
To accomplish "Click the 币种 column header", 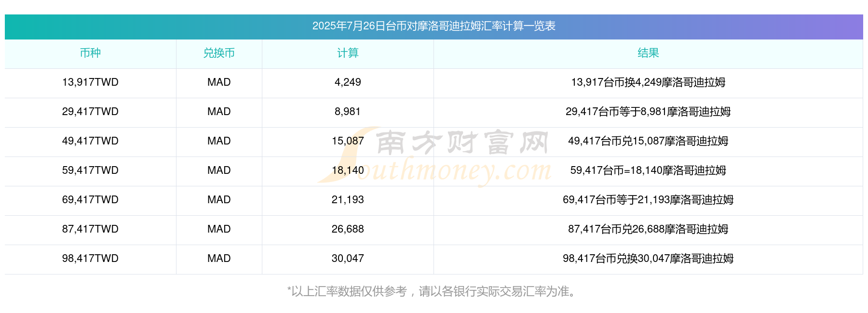I will (x=90, y=53).
